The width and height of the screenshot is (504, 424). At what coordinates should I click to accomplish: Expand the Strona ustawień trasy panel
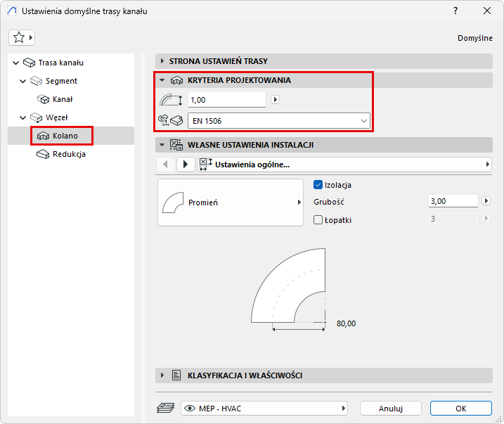tap(162, 61)
